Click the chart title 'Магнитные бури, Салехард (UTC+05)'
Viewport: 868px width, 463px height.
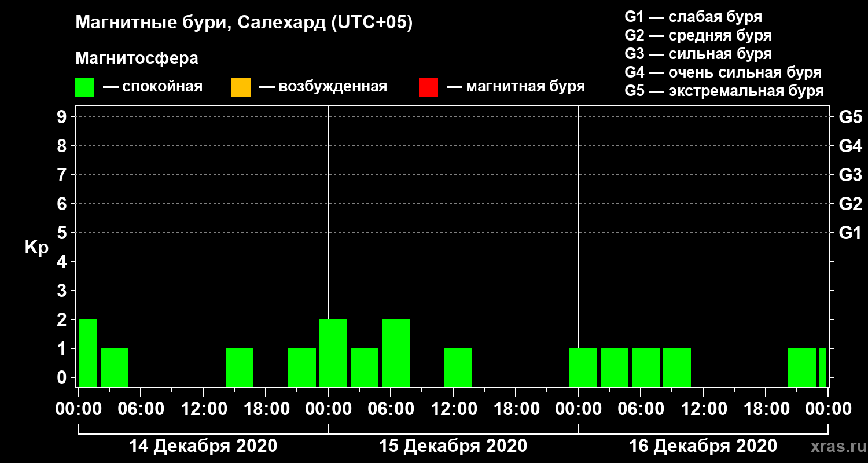[244, 23]
